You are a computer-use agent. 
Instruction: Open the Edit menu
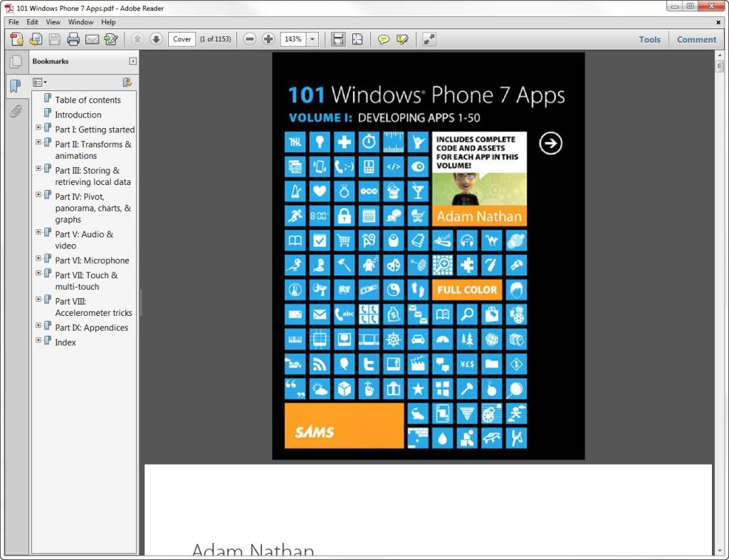(32, 22)
